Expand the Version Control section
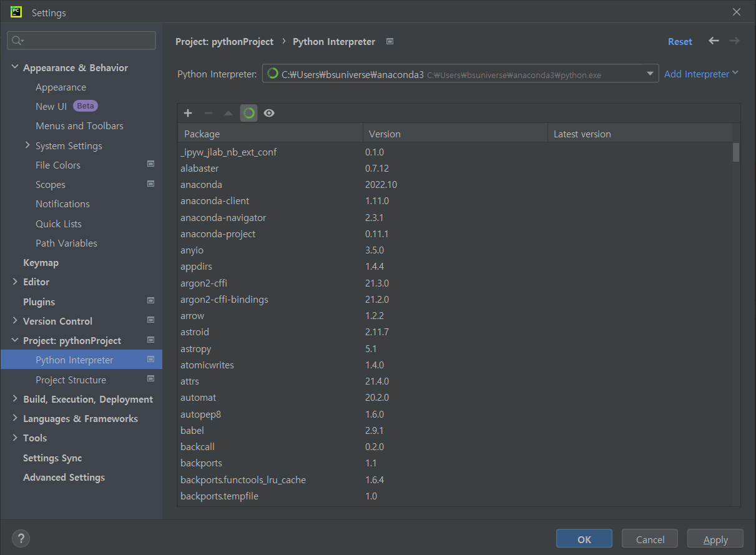This screenshot has height=555, width=756. pyautogui.click(x=15, y=321)
